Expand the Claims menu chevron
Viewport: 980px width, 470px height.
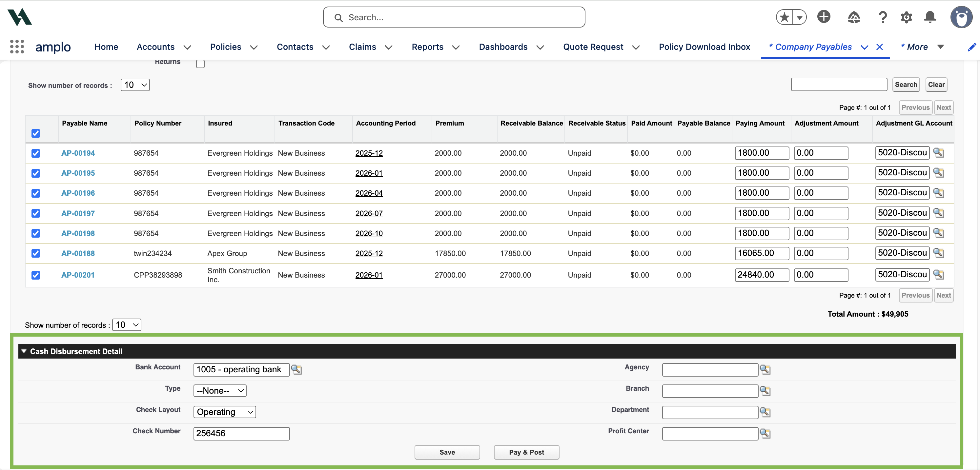click(x=388, y=47)
